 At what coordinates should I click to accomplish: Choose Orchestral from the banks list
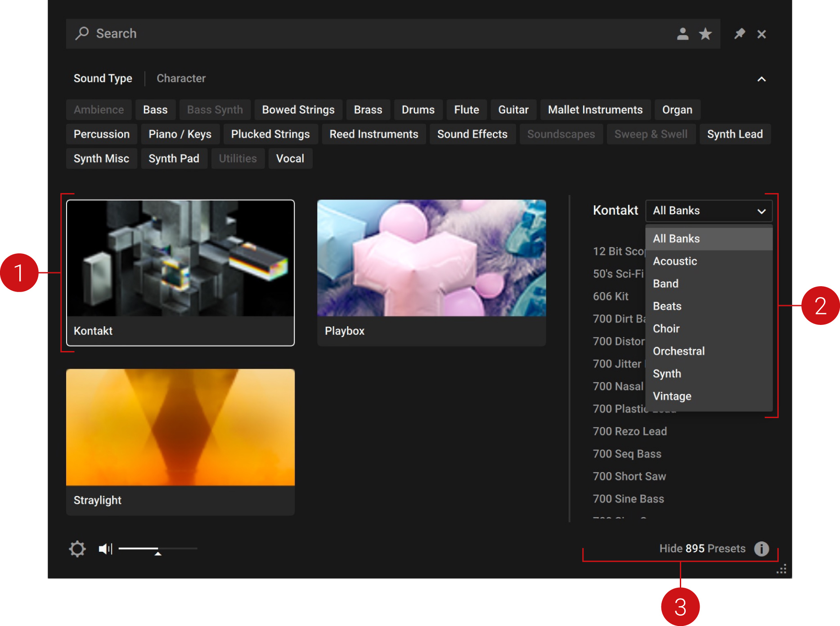678,351
